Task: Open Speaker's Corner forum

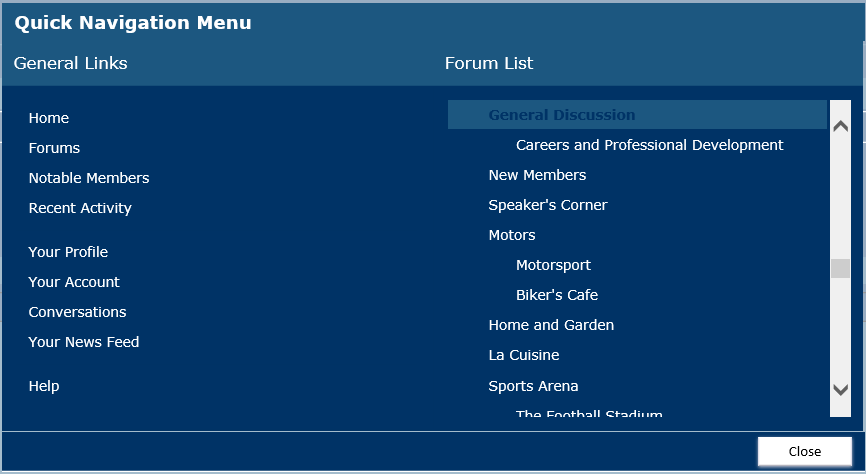Action: point(547,205)
